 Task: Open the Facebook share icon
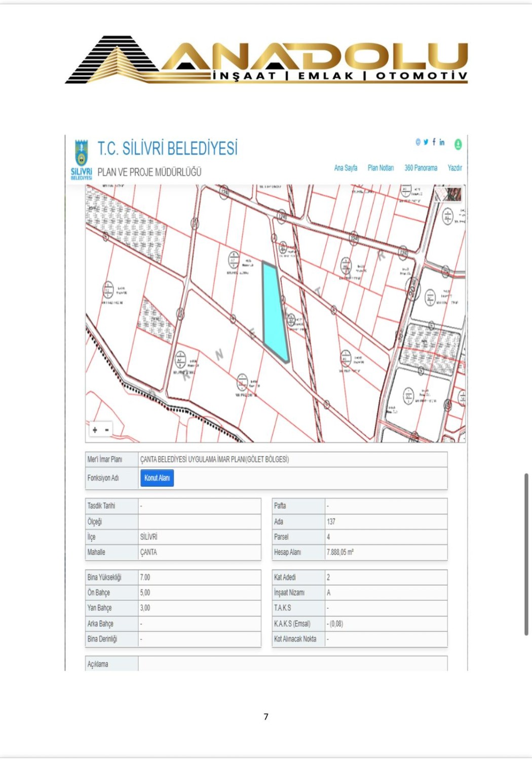[x=434, y=142]
